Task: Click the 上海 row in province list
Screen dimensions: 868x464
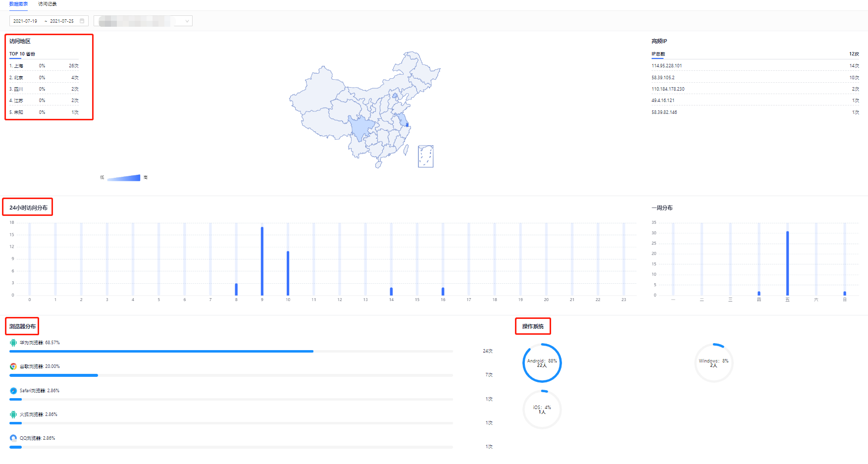Action: 44,66
